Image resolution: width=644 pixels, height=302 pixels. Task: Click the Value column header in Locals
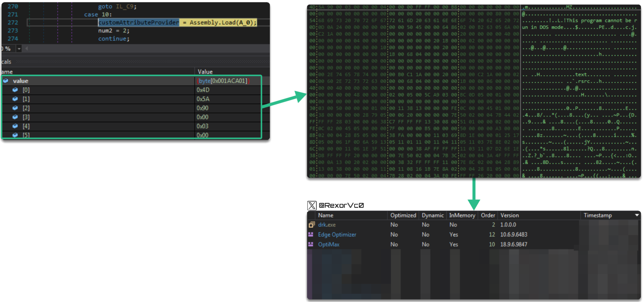coord(205,72)
